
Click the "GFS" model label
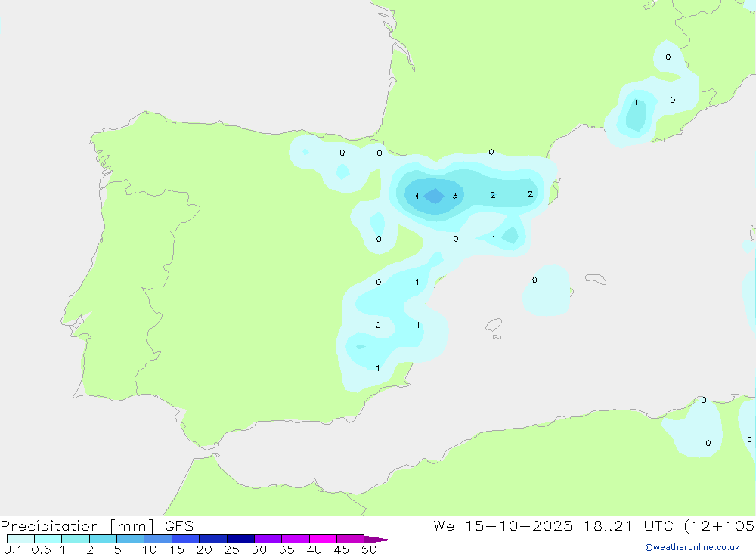click(x=179, y=526)
